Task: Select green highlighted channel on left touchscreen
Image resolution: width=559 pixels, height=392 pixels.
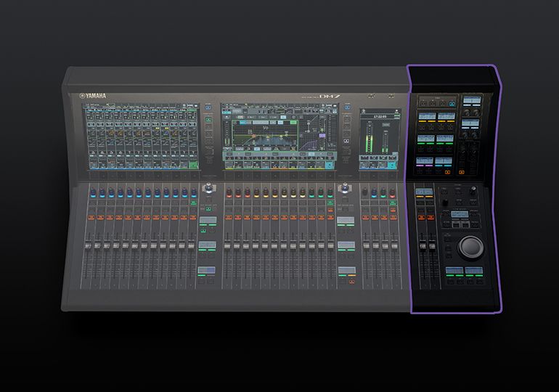Action: (x=192, y=166)
